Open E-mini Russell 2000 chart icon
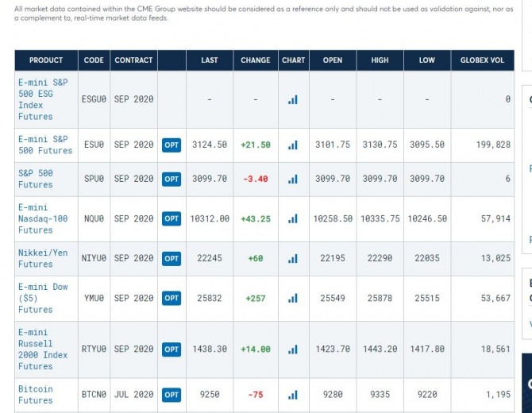The width and height of the screenshot is (532, 413). (x=293, y=349)
